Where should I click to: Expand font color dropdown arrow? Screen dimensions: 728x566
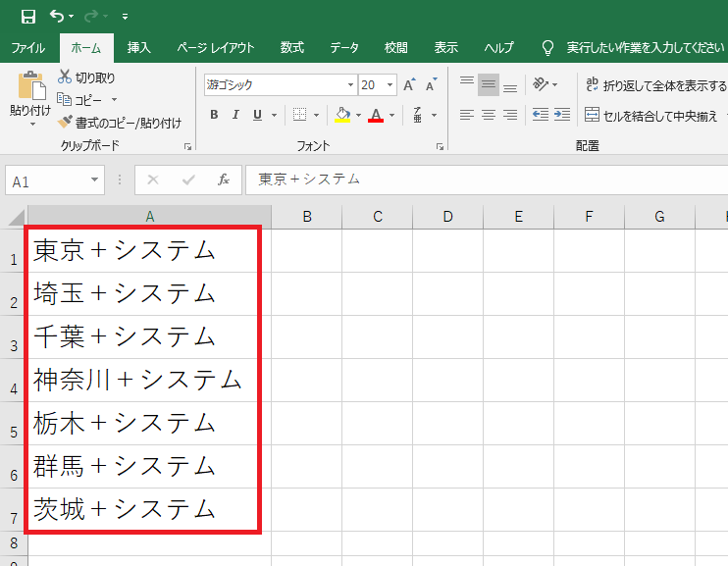(x=391, y=115)
